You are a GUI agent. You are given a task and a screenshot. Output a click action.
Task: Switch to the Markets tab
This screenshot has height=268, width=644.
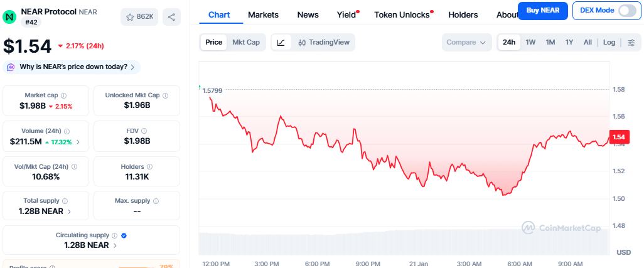(x=263, y=15)
